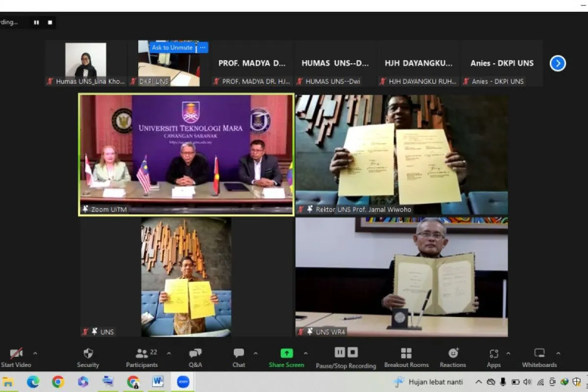Stop recording using top-left stop button

[x=49, y=23]
